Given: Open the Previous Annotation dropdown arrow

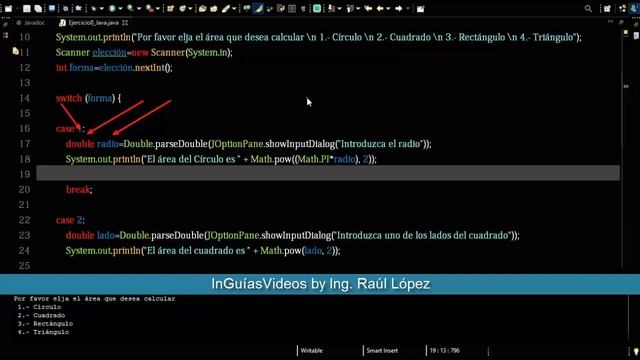Looking at the screenshot, I should click(x=358, y=8).
